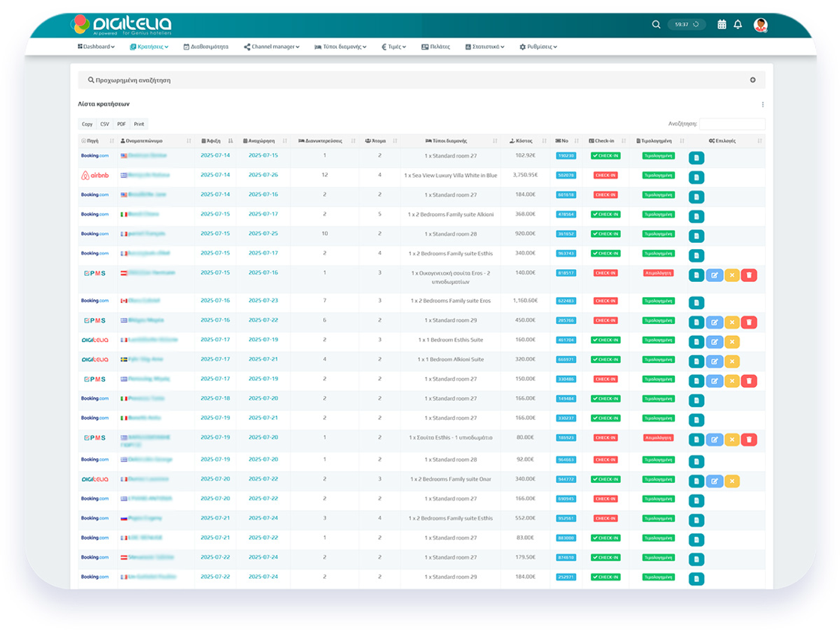Sort the table by the Άφιξη column
Viewport: 840px width, 636px height.
(x=215, y=141)
